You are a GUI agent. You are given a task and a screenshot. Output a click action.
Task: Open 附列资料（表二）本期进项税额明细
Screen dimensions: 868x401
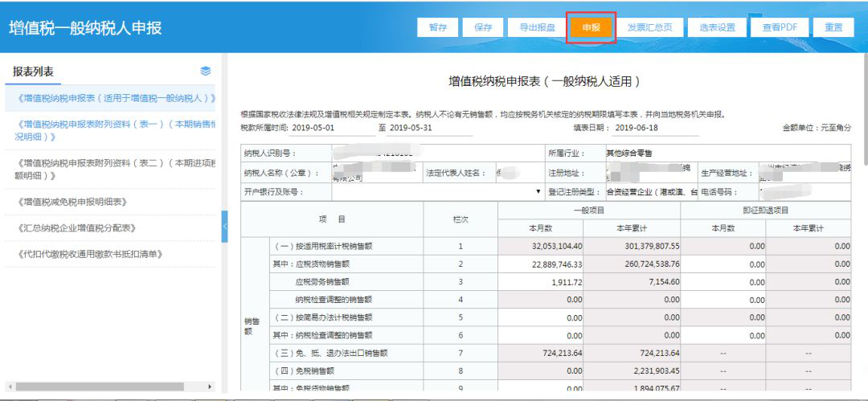(110, 170)
